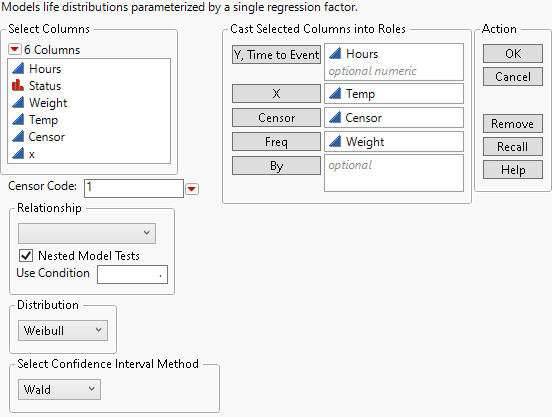Click in the Censor Code field
This screenshot has width=552, height=417.
134,188
